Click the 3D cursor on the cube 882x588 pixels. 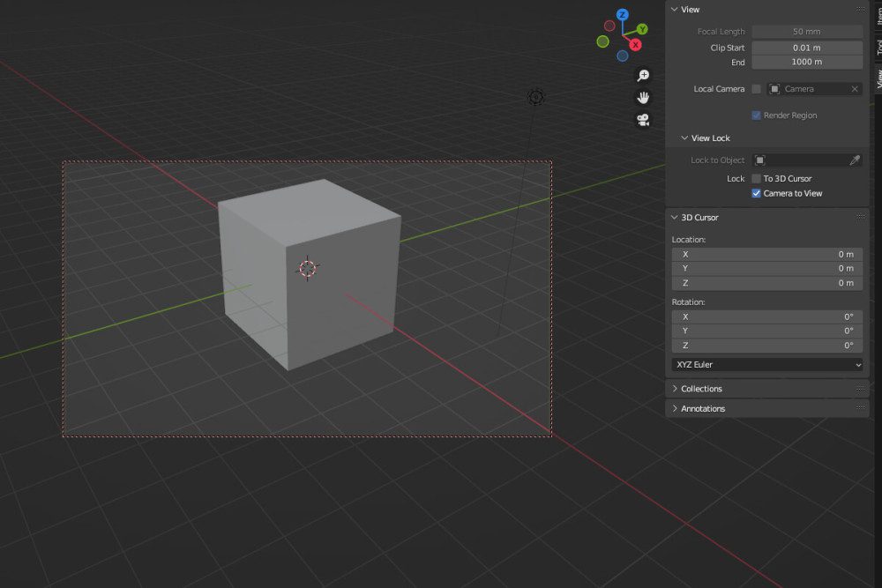click(307, 268)
